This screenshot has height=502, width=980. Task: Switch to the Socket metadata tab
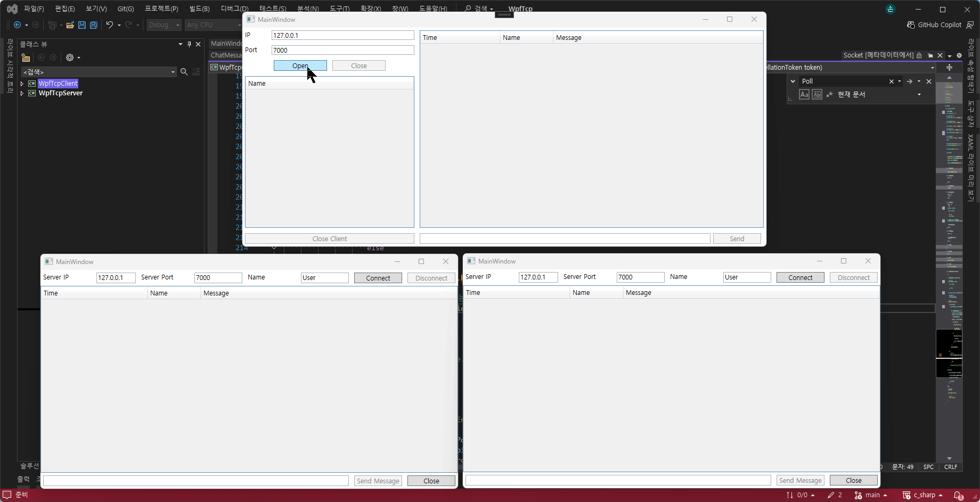click(878, 55)
